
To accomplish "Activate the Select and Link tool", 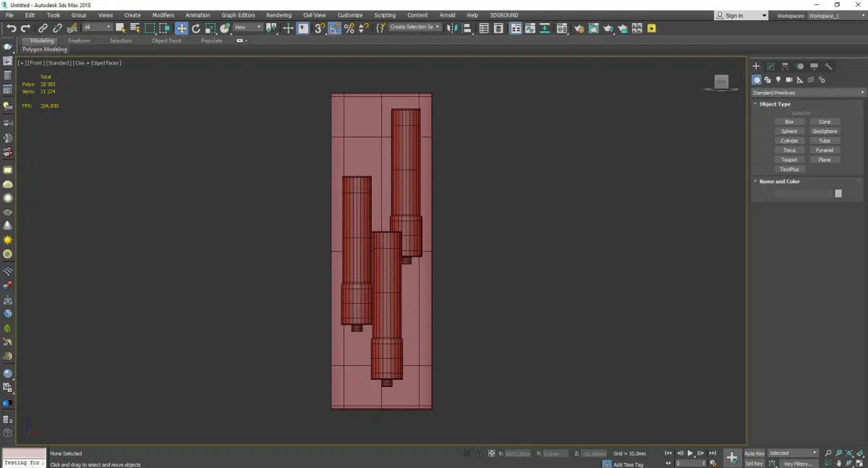I will pyautogui.click(x=43, y=28).
